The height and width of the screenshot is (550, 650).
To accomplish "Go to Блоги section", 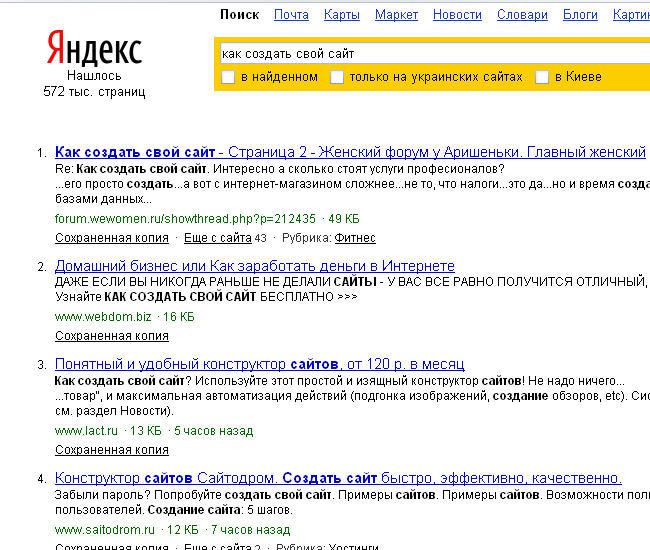I will pos(580,15).
